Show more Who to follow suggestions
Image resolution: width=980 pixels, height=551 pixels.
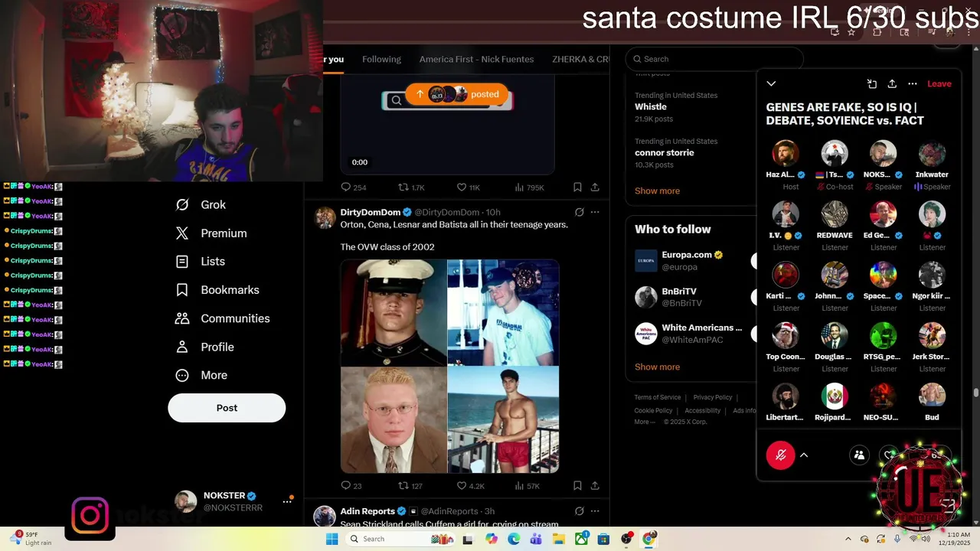(657, 367)
